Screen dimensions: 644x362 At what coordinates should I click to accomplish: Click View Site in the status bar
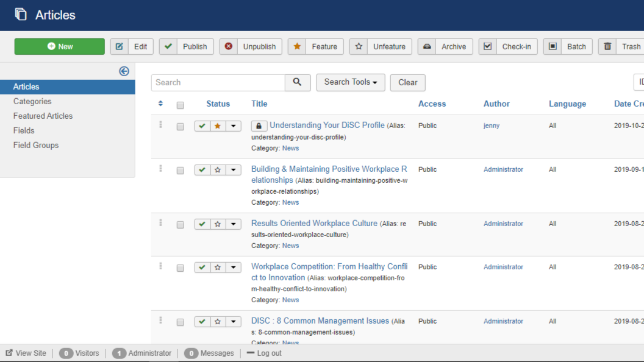pyautogui.click(x=26, y=353)
